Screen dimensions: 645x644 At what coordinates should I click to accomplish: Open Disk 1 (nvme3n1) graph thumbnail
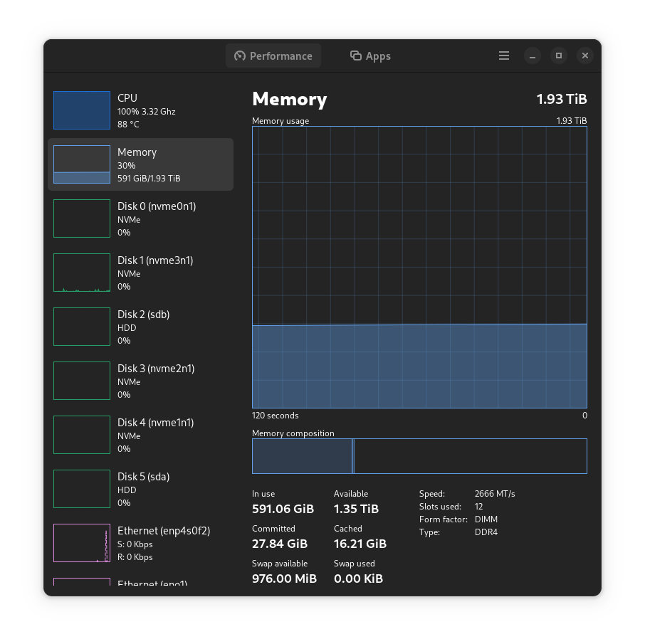pyautogui.click(x=82, y=273)
